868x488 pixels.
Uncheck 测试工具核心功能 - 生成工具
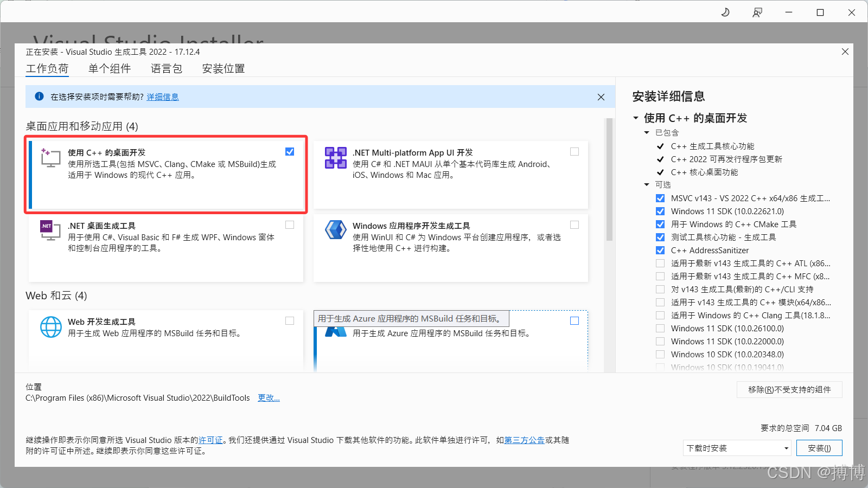click(660, 237)
